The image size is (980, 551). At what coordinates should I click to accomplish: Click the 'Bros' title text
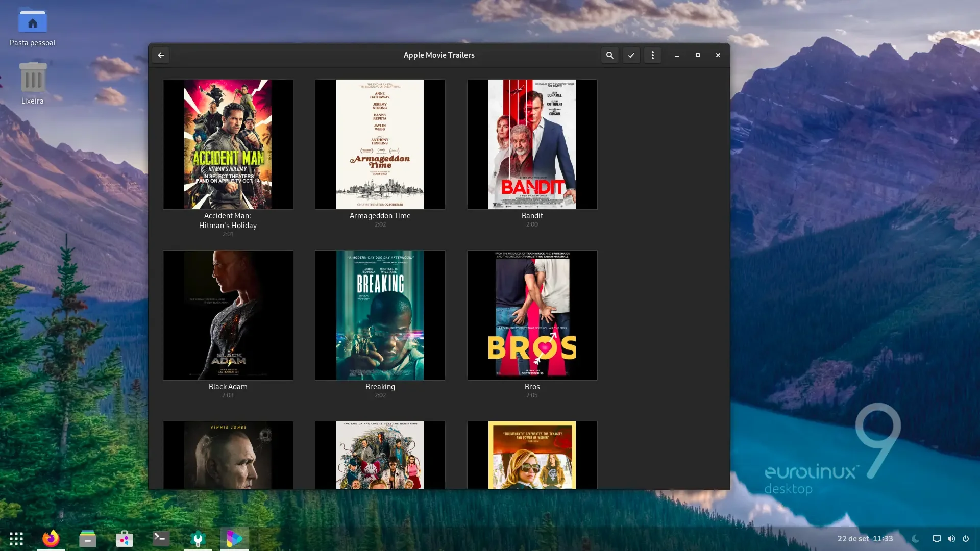pos(532,387)
